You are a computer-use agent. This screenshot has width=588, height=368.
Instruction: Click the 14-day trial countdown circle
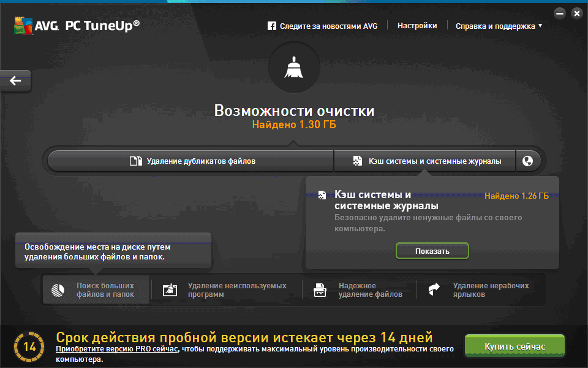(x=29, y=346)
